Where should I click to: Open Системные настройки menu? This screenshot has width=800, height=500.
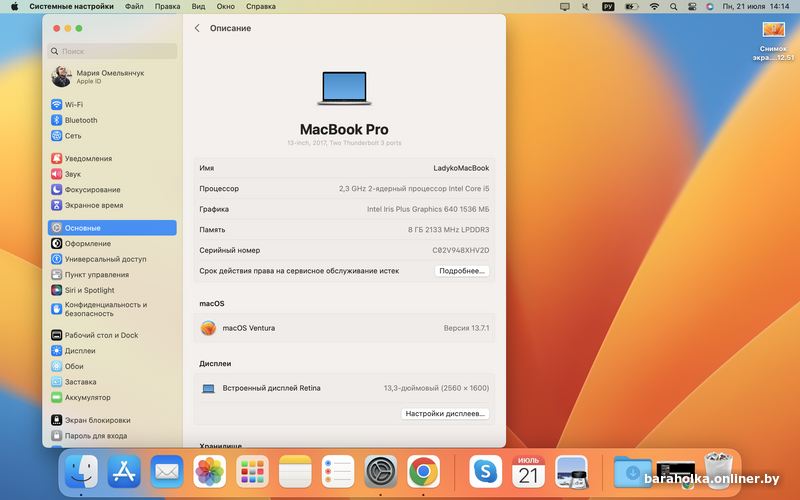pyautogui.click(x=72, y=7)
